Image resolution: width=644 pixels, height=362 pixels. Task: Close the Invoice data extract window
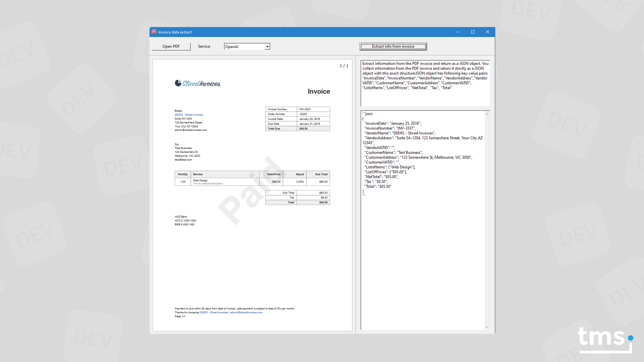tap(487, 32)
